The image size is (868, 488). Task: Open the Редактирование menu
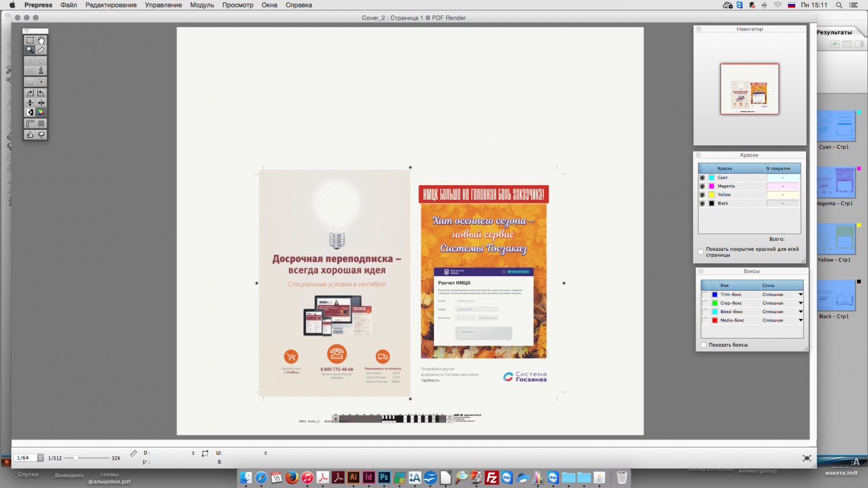coord(111,5)
